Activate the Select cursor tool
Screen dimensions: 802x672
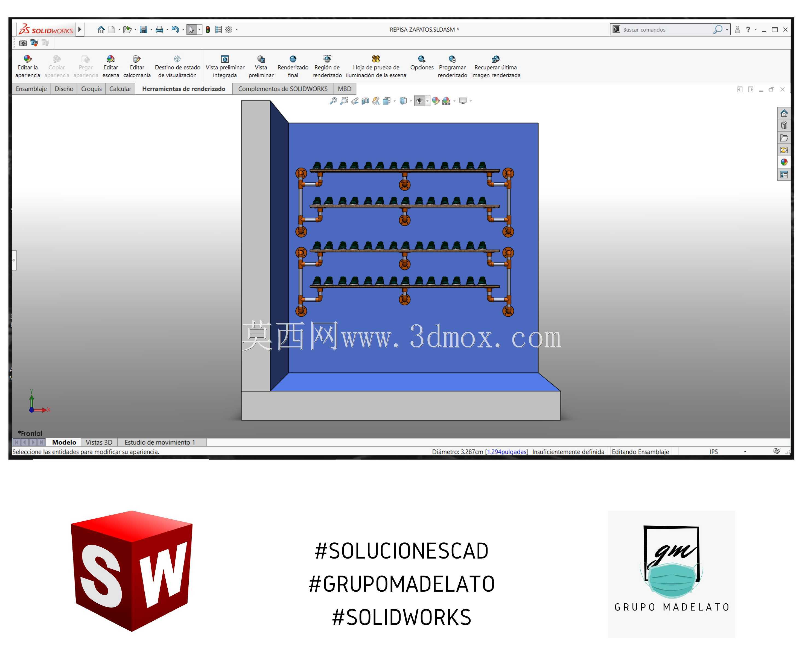tap(191, 30)
